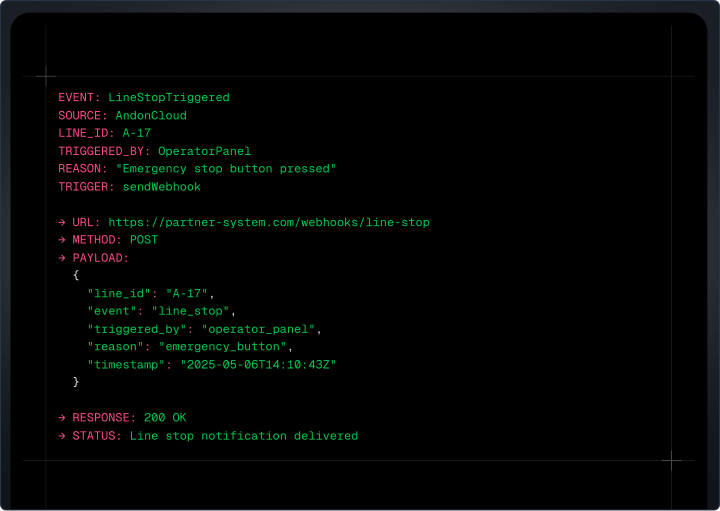Click the sendWebhook trigger value
720x511 pixels.
162,187
